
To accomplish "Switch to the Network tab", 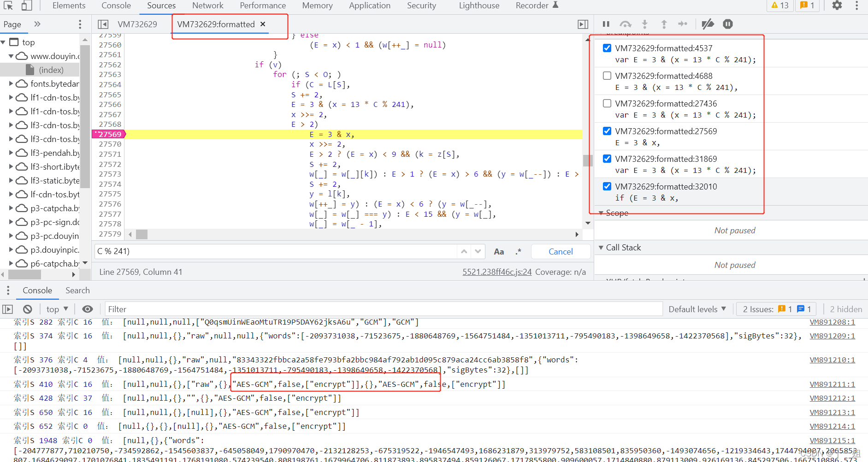I will click(x=207, y=6).
